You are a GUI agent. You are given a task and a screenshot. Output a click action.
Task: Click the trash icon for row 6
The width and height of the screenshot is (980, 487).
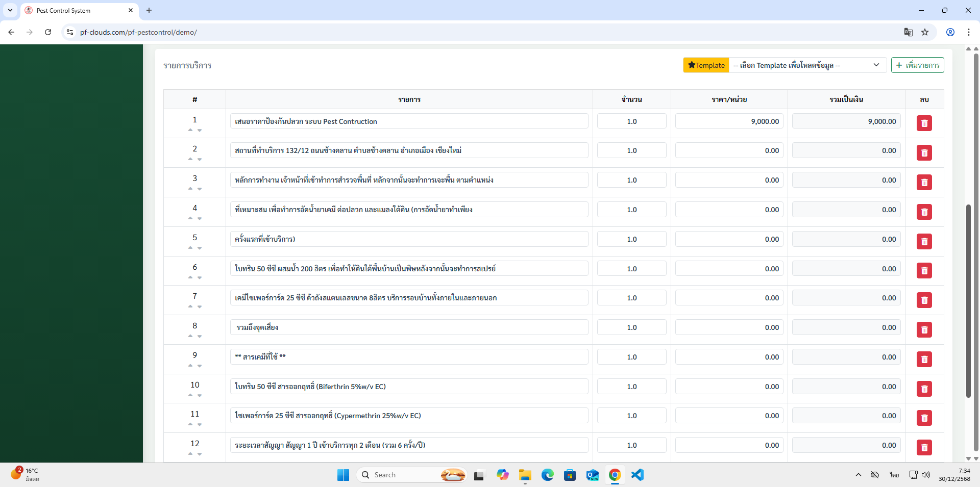[x=924, y=271]
